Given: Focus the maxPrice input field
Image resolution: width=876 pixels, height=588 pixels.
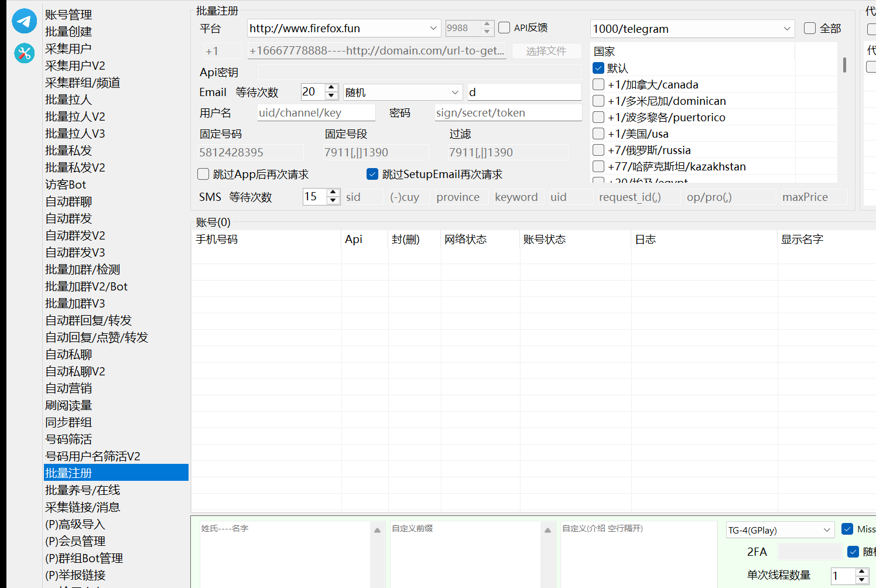Looking at the screenshot, I should [x=813, y=197].
